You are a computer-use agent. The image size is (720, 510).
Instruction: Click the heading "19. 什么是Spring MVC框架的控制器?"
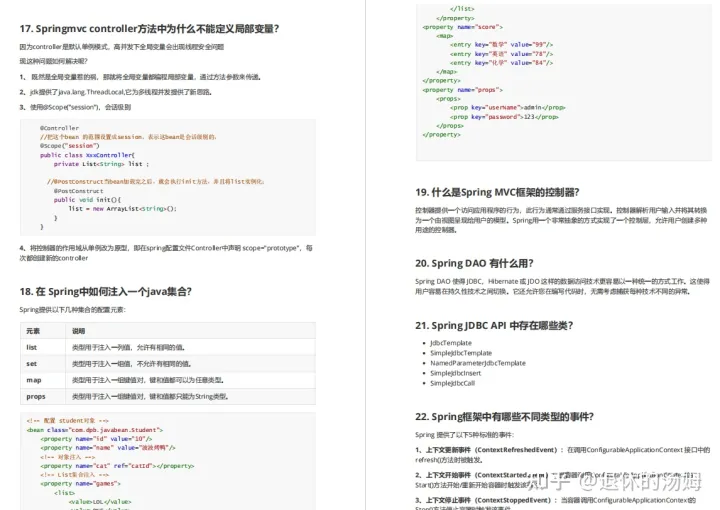coord(497,192)
